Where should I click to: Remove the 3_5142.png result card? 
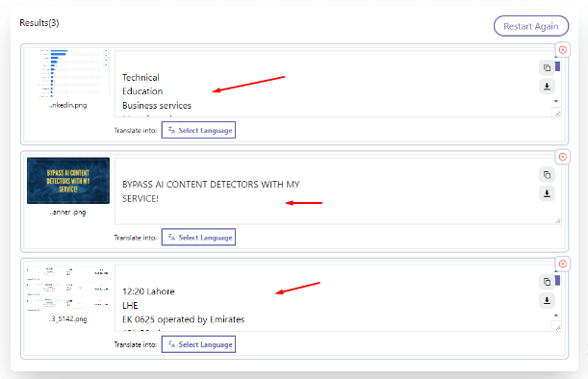tap(563, 264)
